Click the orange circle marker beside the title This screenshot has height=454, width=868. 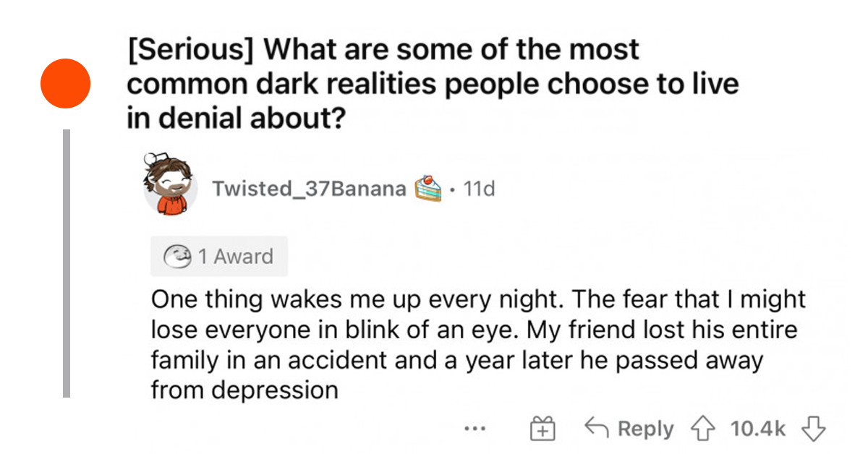65,83
